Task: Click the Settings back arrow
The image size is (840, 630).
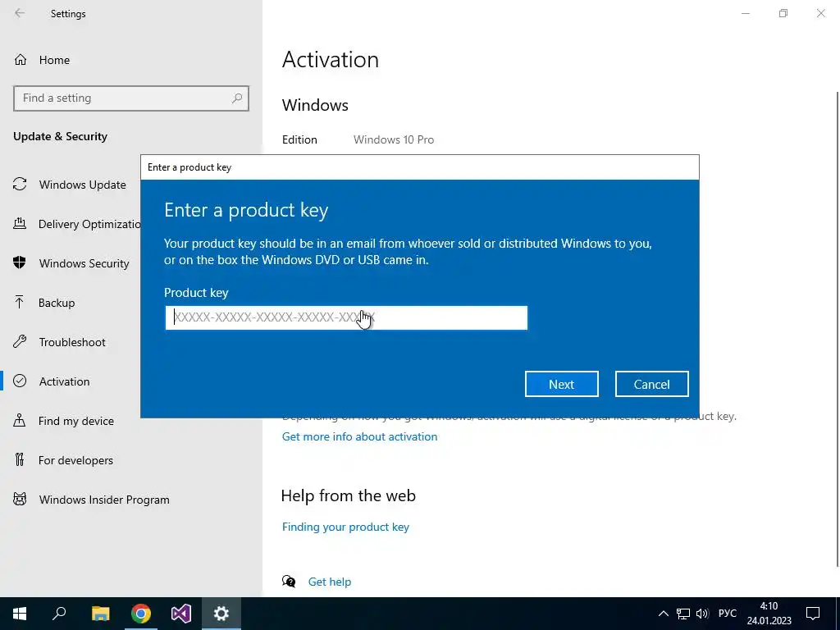Action: click(20, 13)
